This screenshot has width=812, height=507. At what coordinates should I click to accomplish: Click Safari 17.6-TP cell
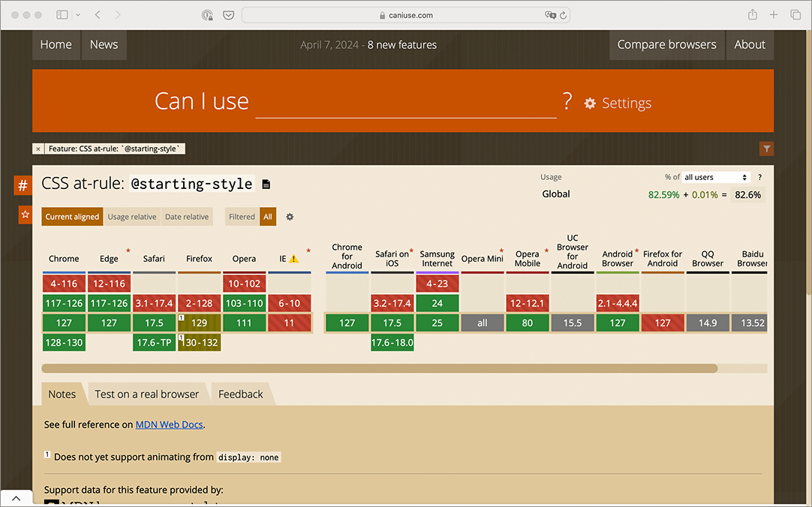tap(155, 343)
